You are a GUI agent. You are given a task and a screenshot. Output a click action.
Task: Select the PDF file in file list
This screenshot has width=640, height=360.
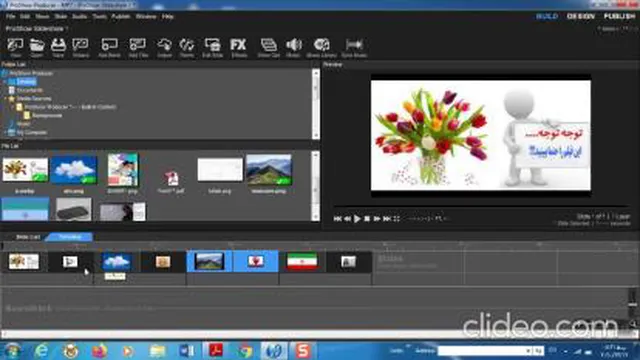point(171,178)
